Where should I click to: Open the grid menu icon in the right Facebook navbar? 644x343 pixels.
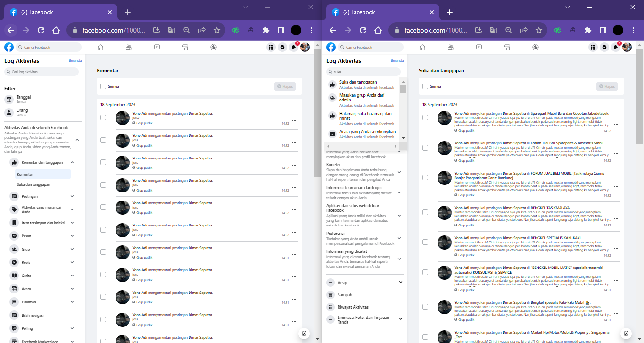coord(593,47)
